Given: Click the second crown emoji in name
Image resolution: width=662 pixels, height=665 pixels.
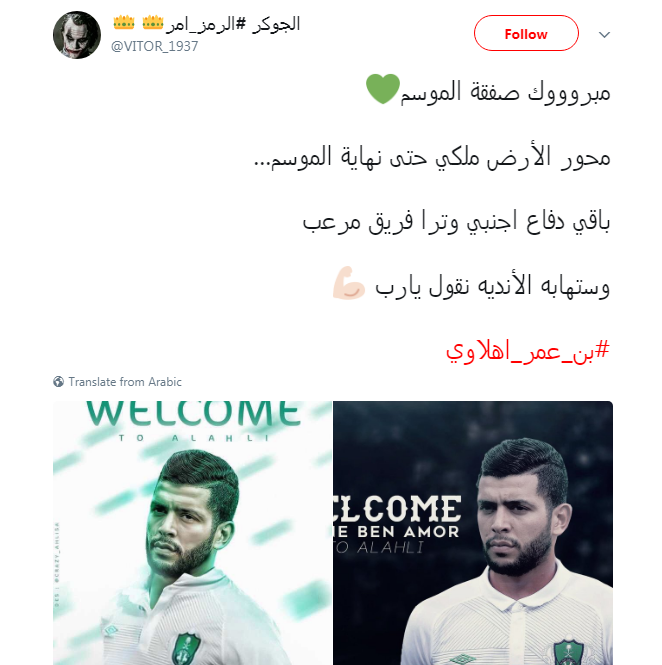Looking at the screenshot, I should coord(153,22).
